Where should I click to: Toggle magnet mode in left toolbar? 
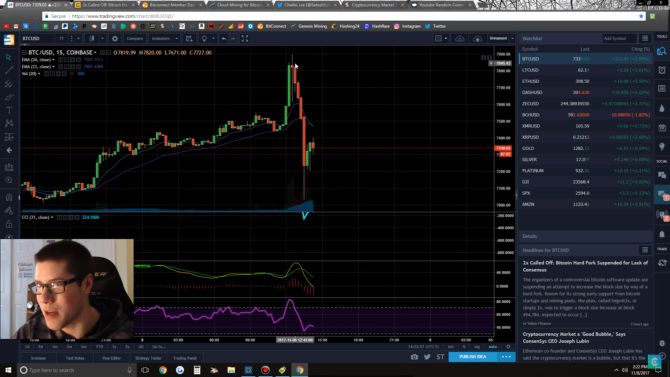9,197
